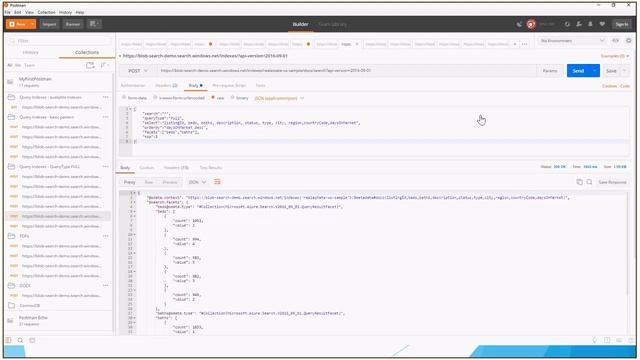The height and width of the screenshot is (360, 640).
Task: Click the Params button
Action: [550, 71]
